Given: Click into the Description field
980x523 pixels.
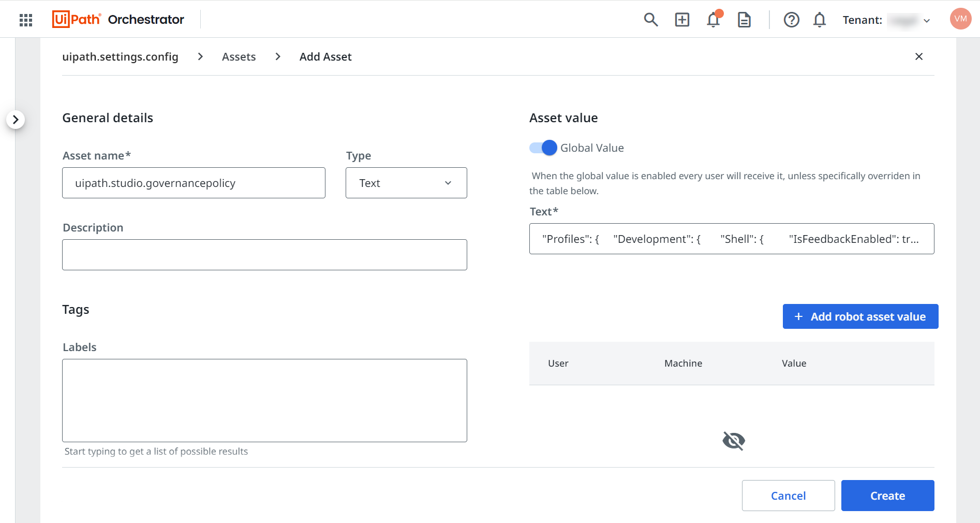Looking at the screenshot, I should 264,255.
